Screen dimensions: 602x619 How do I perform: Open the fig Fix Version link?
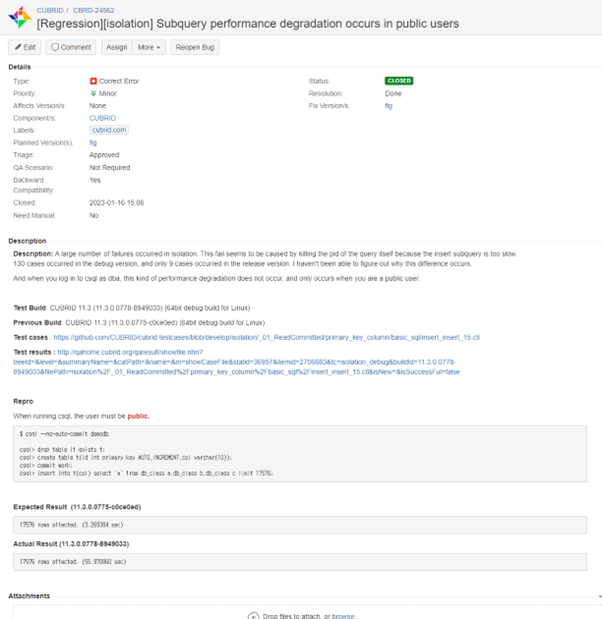click(388, 105)
